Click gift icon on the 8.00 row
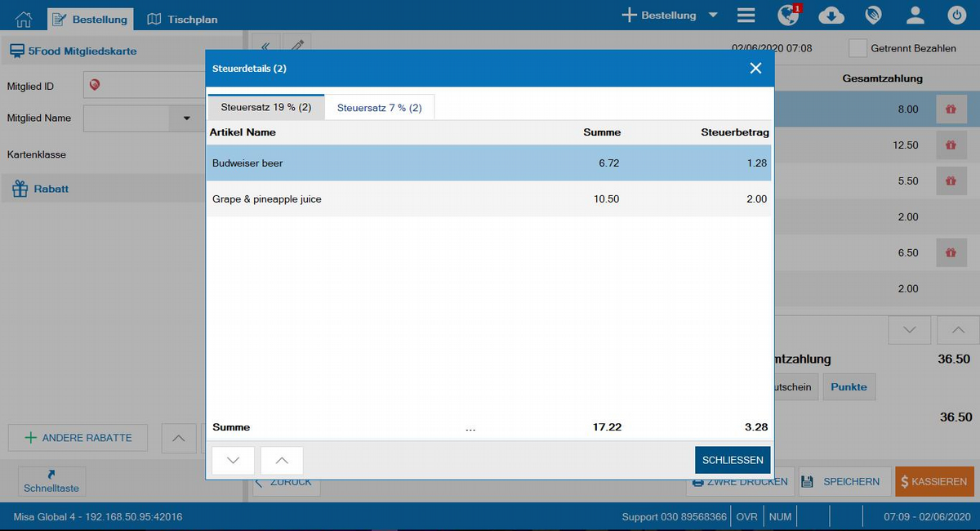The height and width of the screenshot is (531, 980). click(x=951, y=109)
